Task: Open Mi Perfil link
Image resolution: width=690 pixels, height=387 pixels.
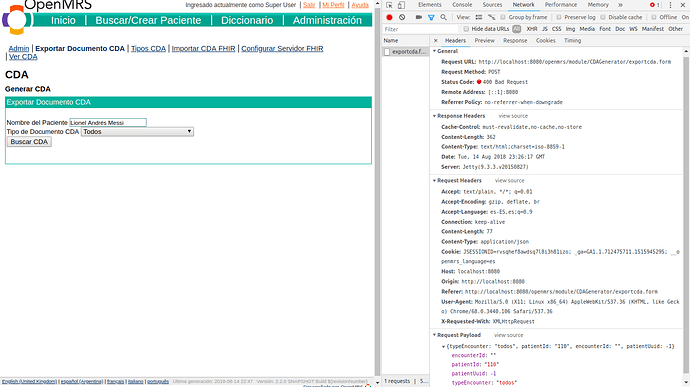Action: (x=333, y=5)
